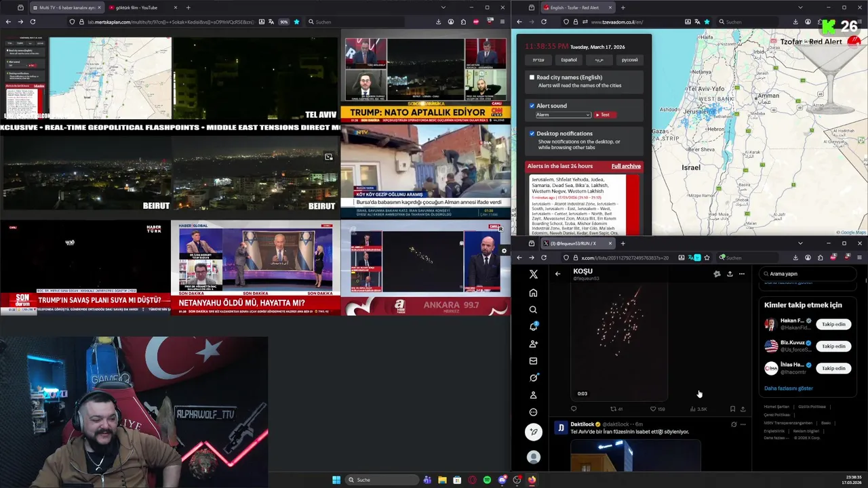
Task: Follow İhlas Ha... with Takip edin
Action: 833,368
